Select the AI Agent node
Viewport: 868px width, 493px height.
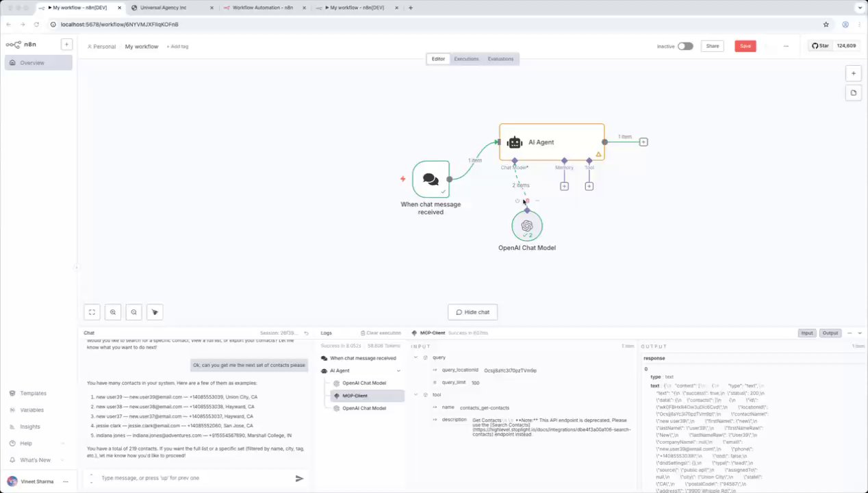coord(552,142)
